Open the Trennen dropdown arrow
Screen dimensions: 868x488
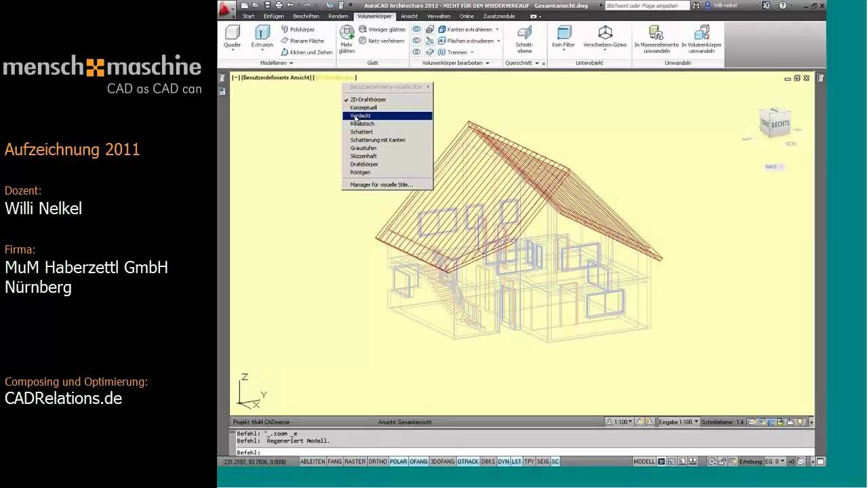(471, 52)
